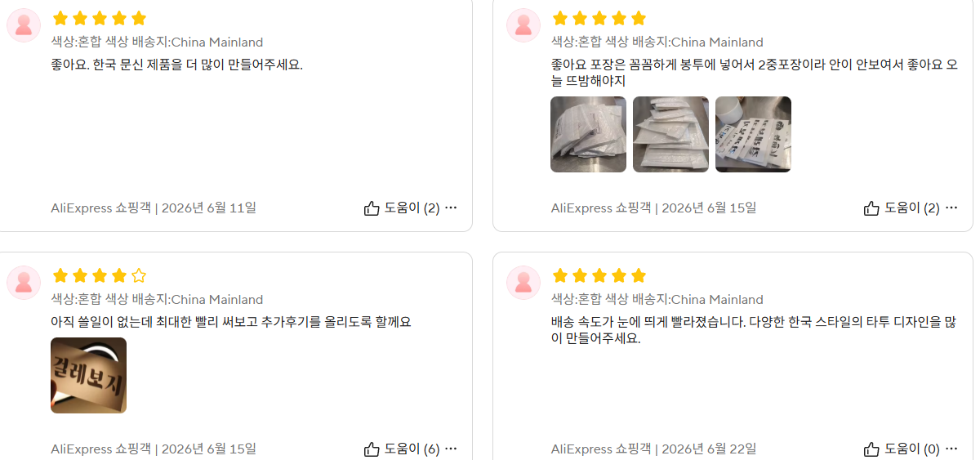Click avatar of the June 11 reviewer
This screenshot has height=460, width=980.
pyautogui.click(x=24, y=25)
